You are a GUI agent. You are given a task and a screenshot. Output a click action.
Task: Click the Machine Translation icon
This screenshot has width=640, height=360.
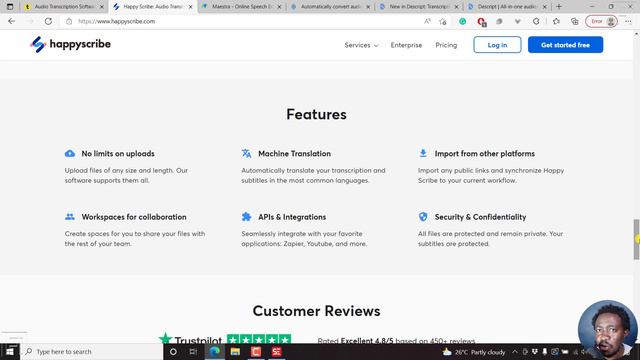pyautogui.click(x=246, y=153)
